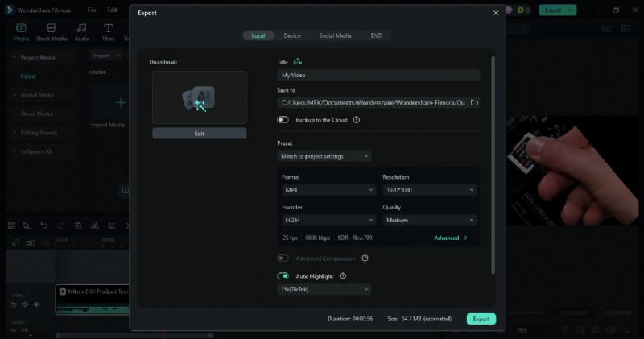The height and width of the screenshot is (339, 644).
Task: Click the Backup to the Cloud help icon
Action: pyautogui.click(x=356, y=119)
